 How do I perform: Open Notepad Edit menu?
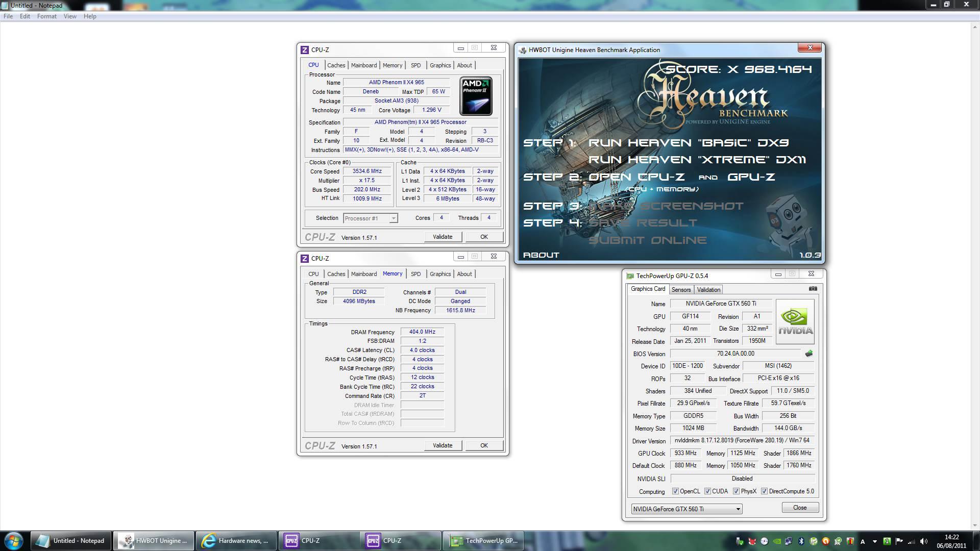(25, 16)
